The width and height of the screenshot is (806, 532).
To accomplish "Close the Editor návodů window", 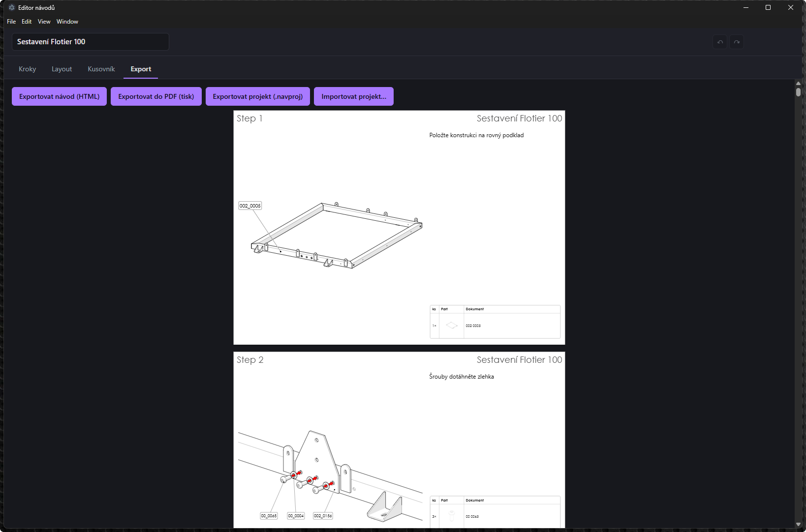I will [791, 7].
